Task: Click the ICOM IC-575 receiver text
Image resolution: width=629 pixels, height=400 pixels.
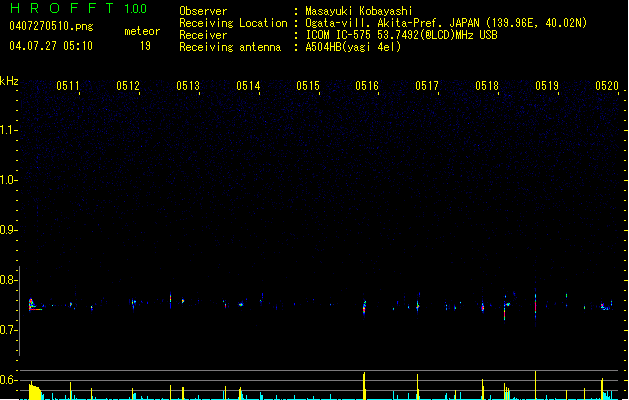Action: pos(402,35)
